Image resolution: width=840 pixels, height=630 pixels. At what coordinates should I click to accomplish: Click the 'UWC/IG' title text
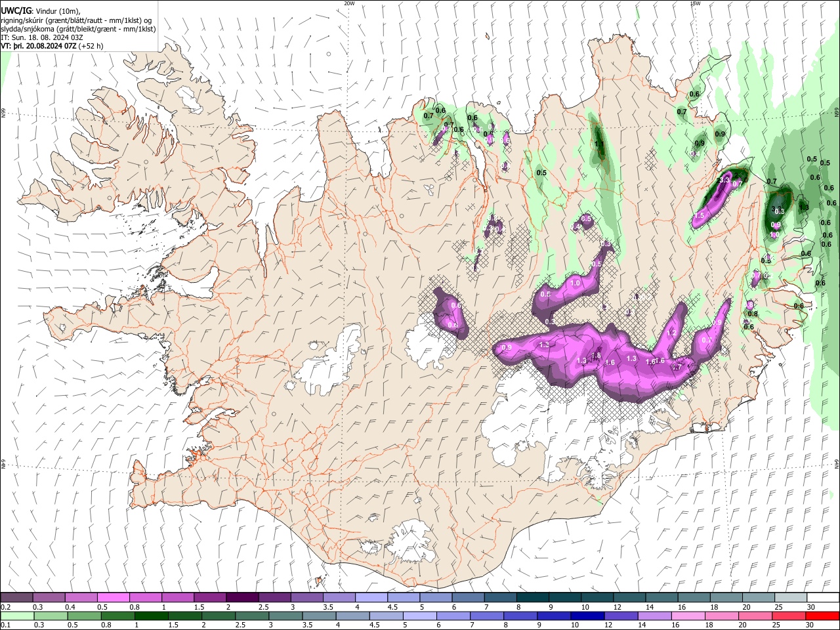click(x=16, y=10)
